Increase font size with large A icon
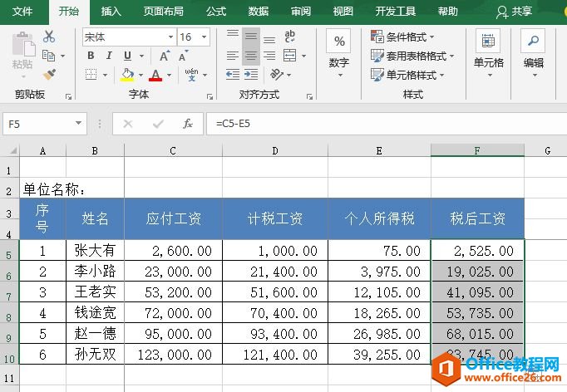The height and width of the screenshot is (392, 567). (165, 56)
